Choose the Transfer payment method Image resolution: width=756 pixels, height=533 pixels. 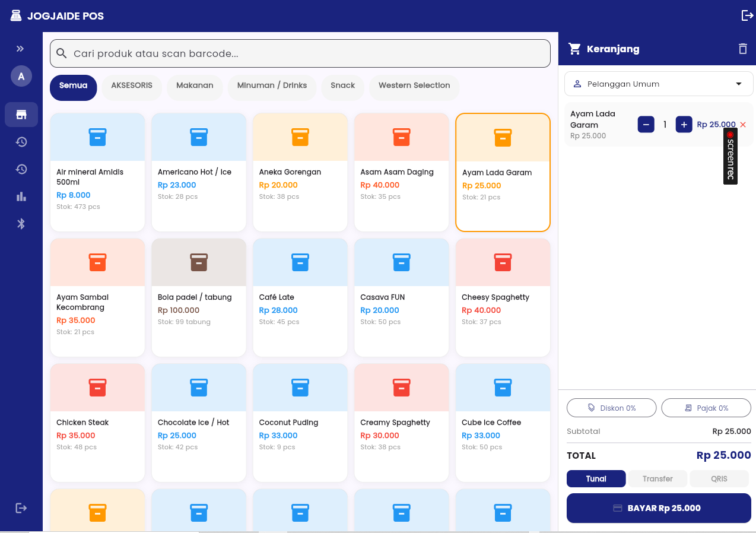coord(657,478)
